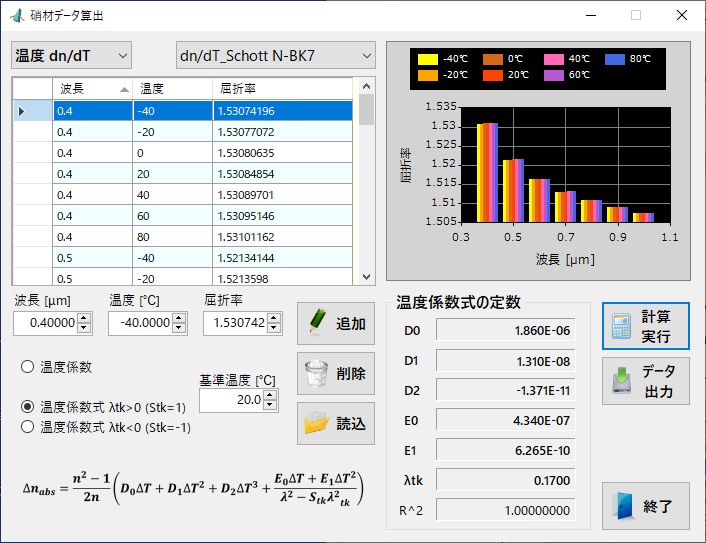Decrease 屈折率 value with down stepper
This screenshot has height=543, width=706.
click(x=274, y=328)
